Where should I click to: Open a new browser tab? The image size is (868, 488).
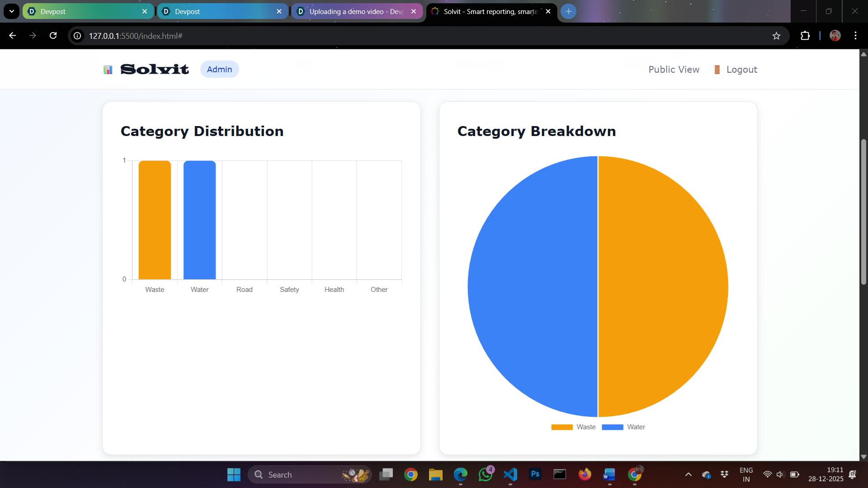click(x=568, y=11)
